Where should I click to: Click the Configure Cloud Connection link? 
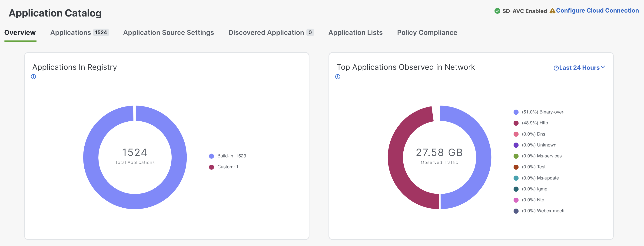pos(597,10)
